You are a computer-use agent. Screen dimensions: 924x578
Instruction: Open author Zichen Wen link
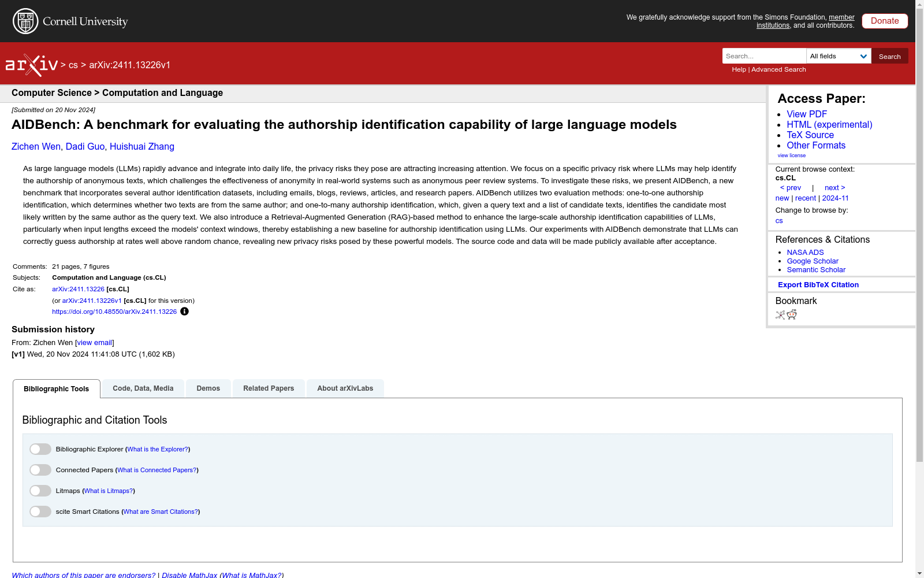click(36, 147)
